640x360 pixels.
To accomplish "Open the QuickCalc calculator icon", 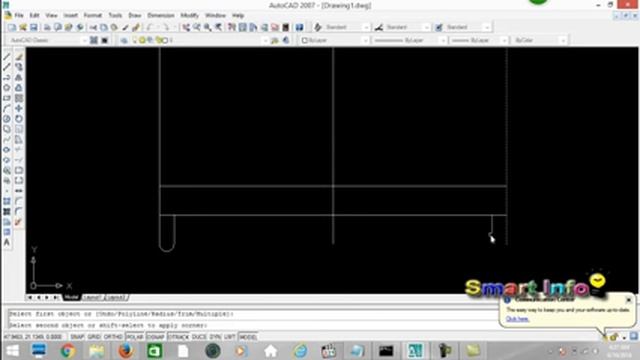I will point(286,27).
